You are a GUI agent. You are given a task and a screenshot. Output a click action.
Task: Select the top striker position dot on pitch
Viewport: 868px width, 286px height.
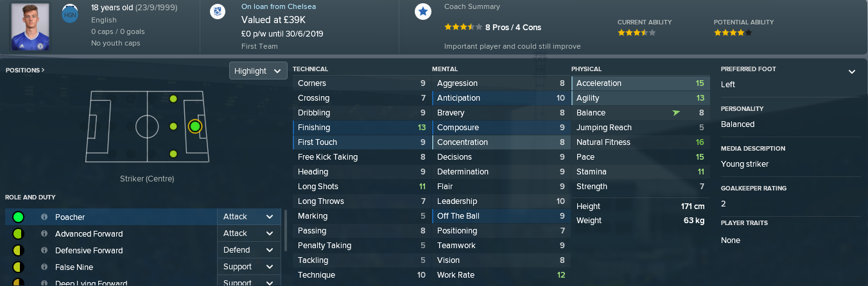(x=173, y=99)
